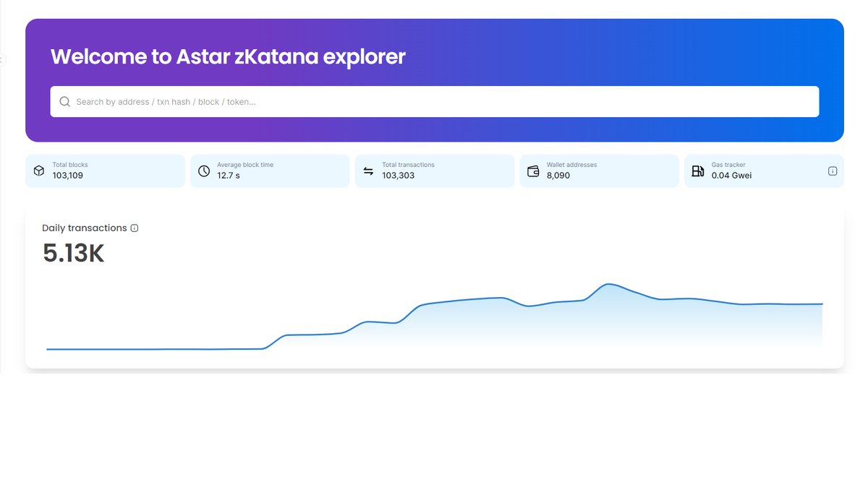Focus the address / txn hash search field

coord(434,102)
